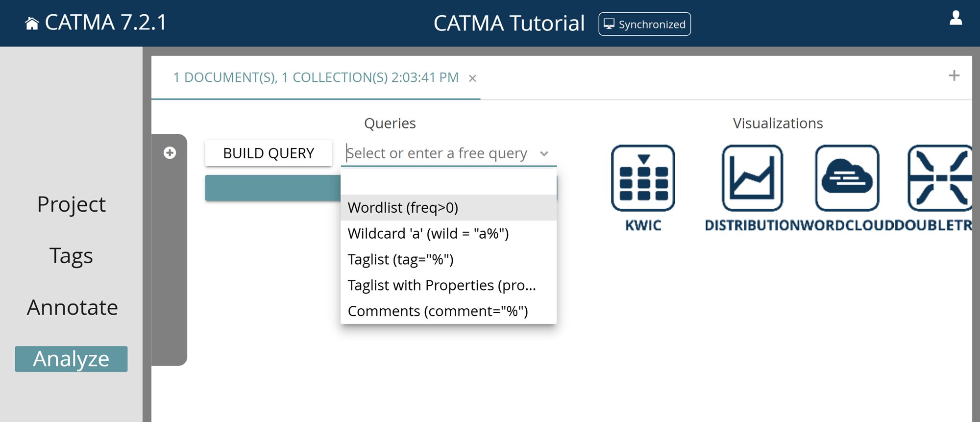Click the CATMA 7.2.1 title
The width and height of the screenshot is (980, 422).
[106, 23]
